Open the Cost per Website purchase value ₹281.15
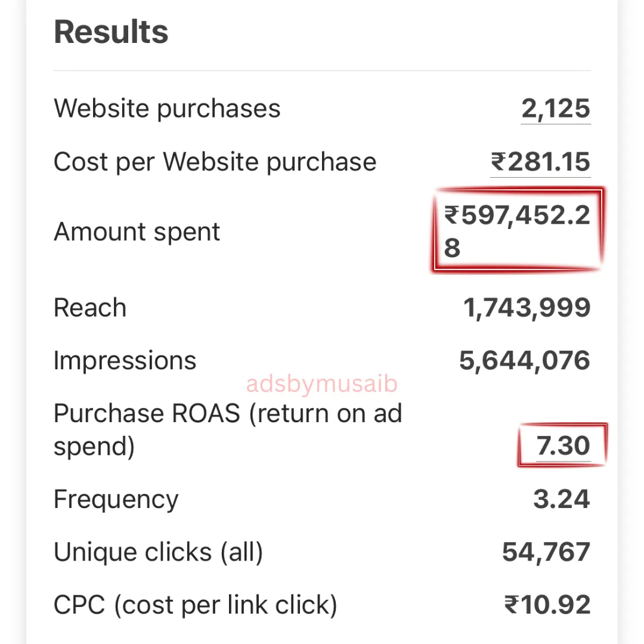 (540, 162)
